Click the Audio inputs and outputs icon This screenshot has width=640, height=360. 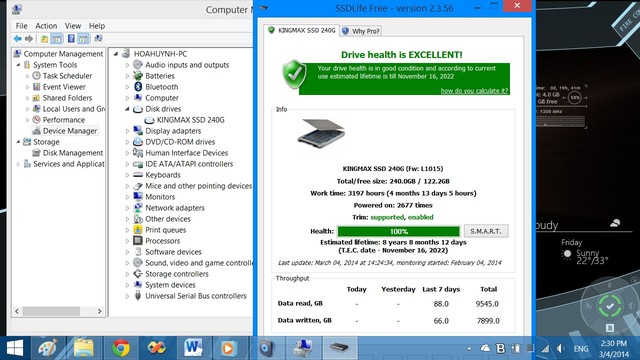pos(138,64)
